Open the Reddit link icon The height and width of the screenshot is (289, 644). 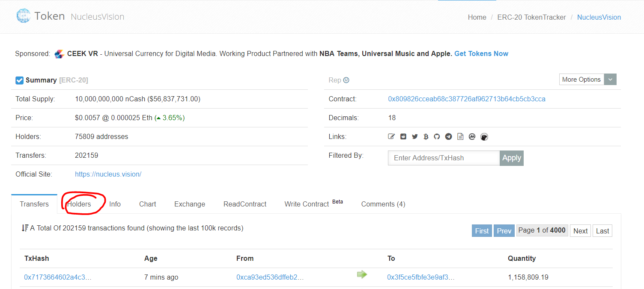403,136
